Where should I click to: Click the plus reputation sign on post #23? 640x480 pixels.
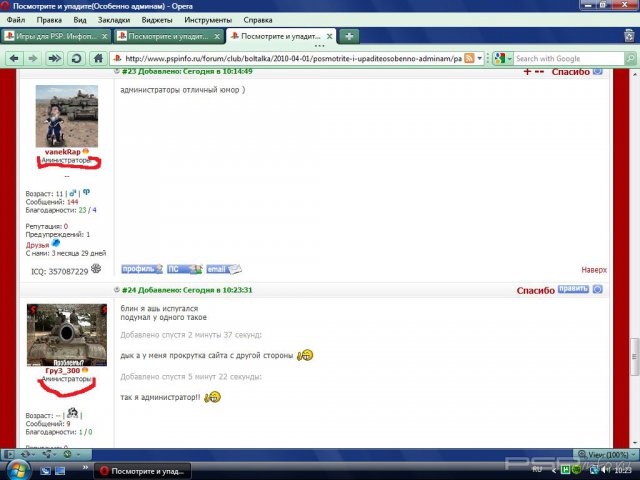(x=528, y=72)
